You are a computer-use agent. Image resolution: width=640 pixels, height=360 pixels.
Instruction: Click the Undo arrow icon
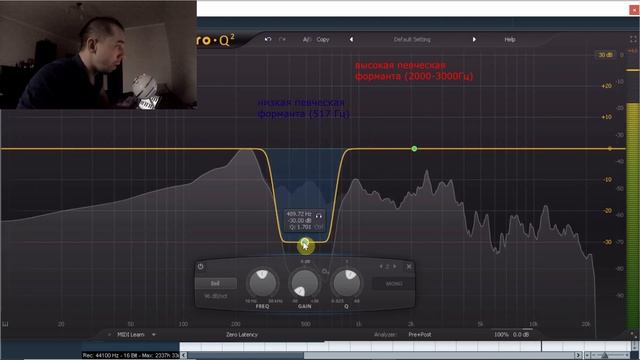click(268, 39)
